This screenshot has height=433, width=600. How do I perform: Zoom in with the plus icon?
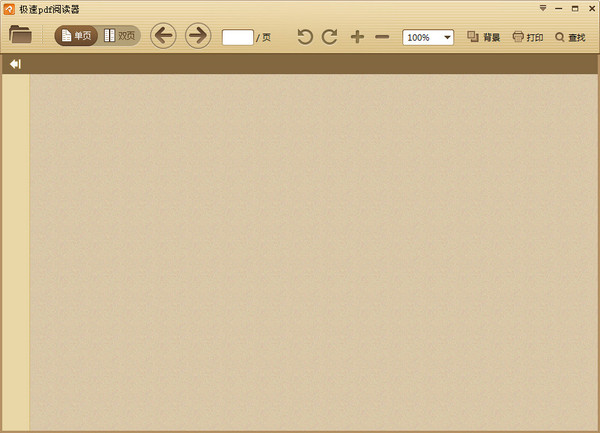click(x=357, y=37)
